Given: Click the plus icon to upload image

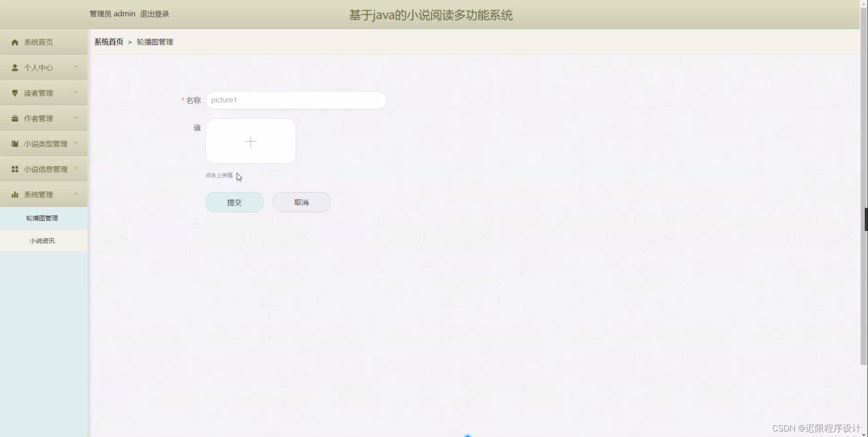Looking at the screenshot, I should click(x=251, y=141).
